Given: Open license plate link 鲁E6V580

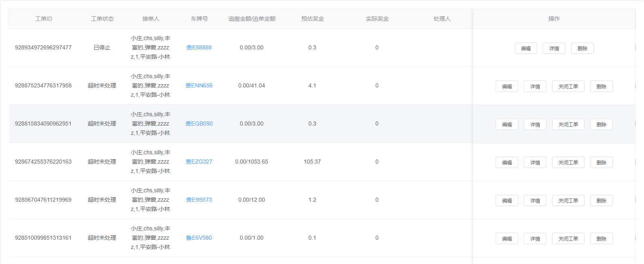Looking at the screenshot, I should click(199, 238).
